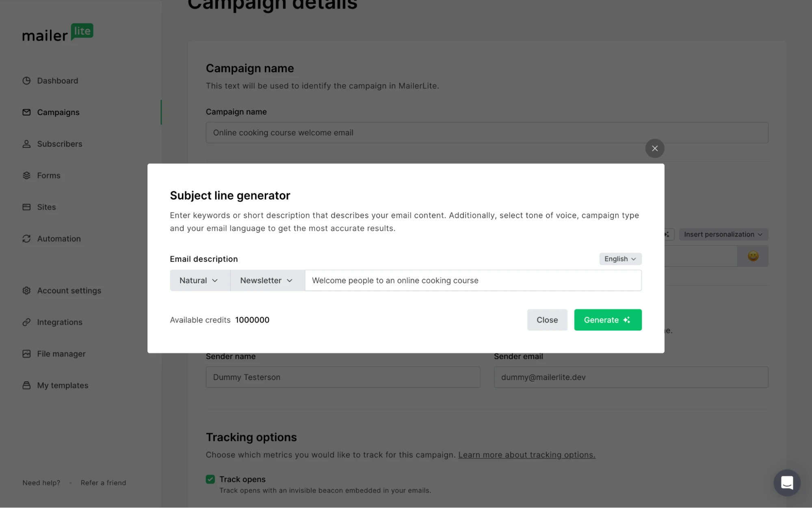Expand the Newsletter campaign type dropdown

(x=267, y=280)
